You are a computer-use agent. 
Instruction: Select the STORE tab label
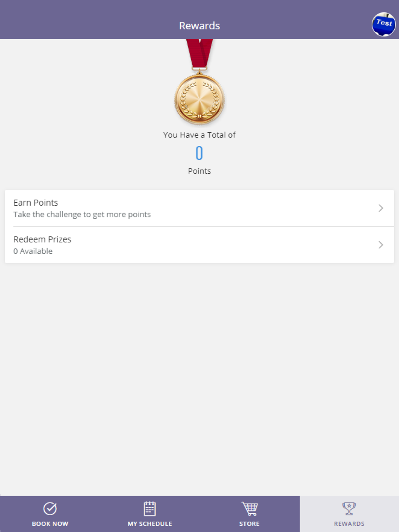[x=249, y=524]
